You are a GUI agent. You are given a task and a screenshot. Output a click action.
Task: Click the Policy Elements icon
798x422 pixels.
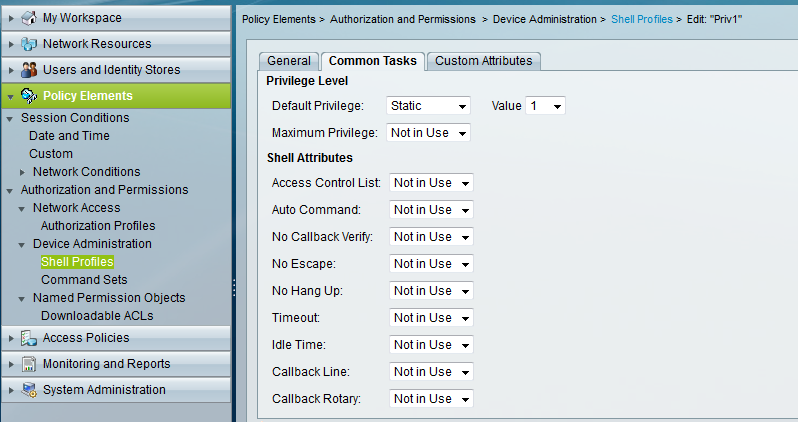click(29, 96)
